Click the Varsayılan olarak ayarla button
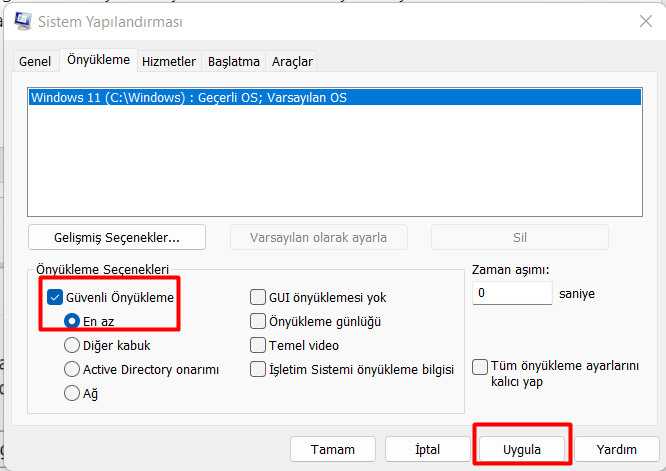The height and width of the screenshot is (471, 666). [x=319, y=237]
